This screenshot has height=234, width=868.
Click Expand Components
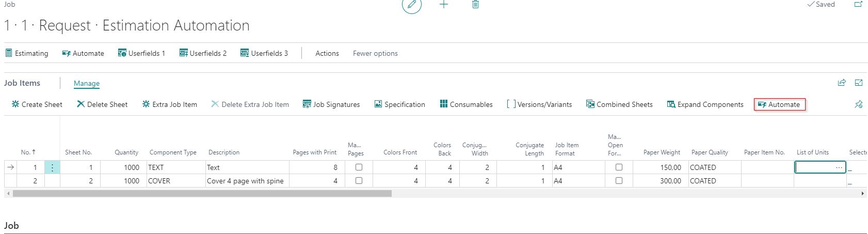pyautogui.click(x=705, y=104)
